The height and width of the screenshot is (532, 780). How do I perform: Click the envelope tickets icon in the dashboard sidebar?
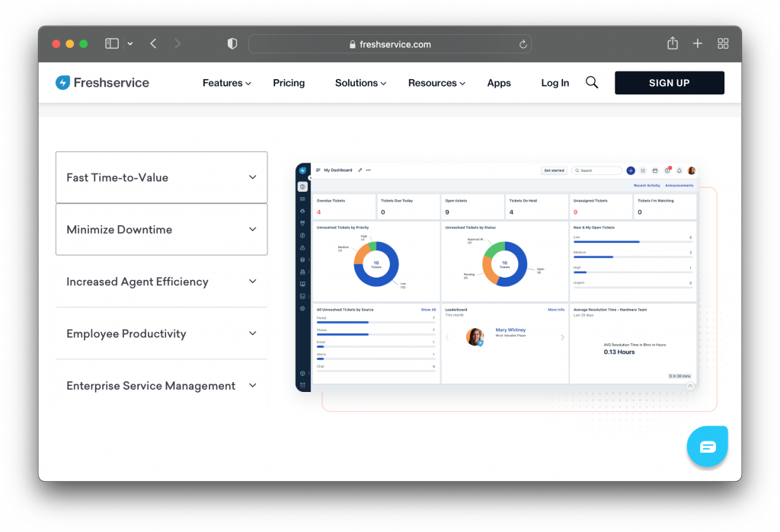(302, 199)
